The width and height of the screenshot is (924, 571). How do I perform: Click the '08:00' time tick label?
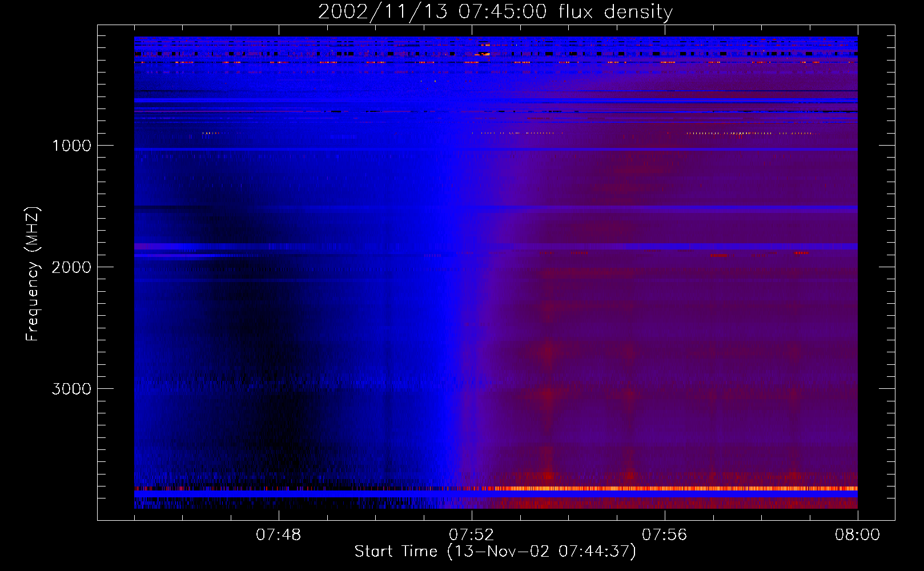click(857, 535)
